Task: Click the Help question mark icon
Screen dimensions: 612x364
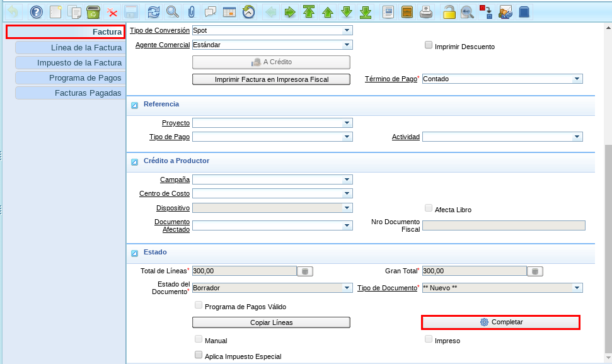Action: (x=37, y=12)
